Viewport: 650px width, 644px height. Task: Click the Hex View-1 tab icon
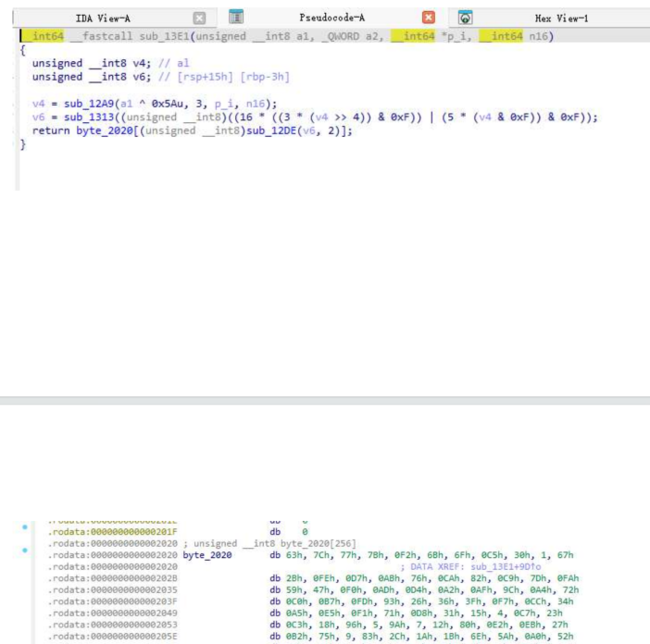[x=466, y=18]
